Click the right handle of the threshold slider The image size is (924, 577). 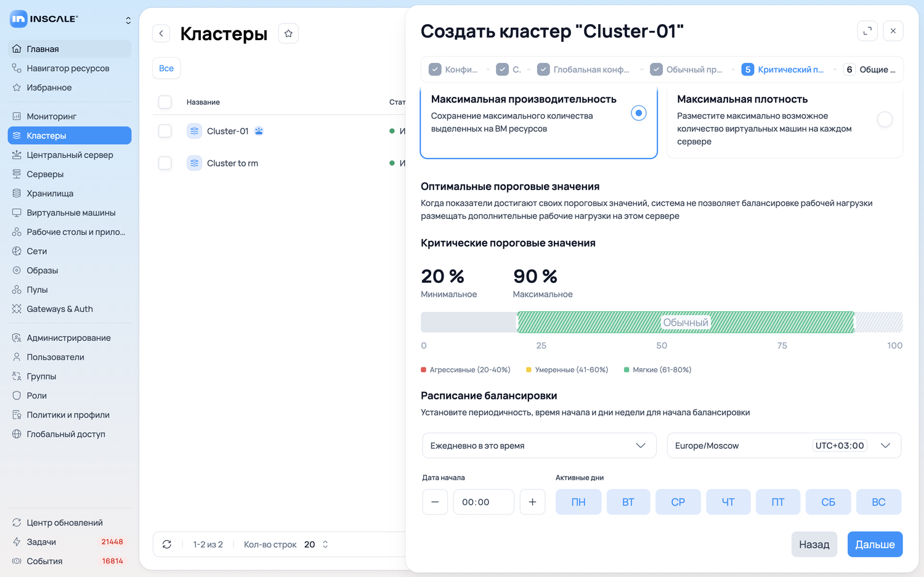854,322
